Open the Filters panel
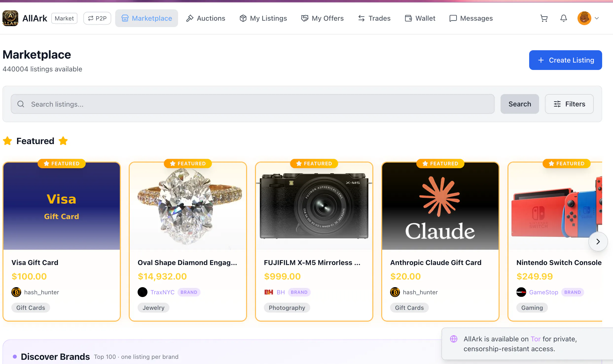The width and height of the screenshot is (613, 364). tap(569, 104)
